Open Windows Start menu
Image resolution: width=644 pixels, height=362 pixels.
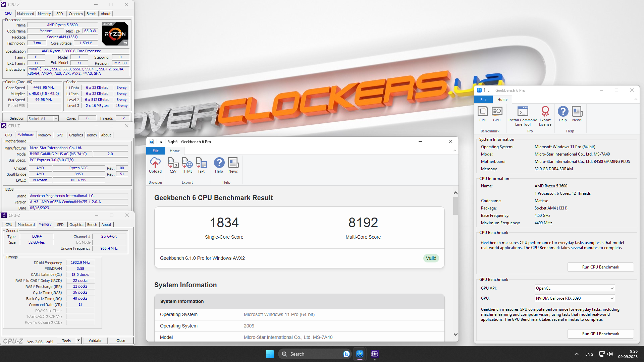click(x=270, y=354)
